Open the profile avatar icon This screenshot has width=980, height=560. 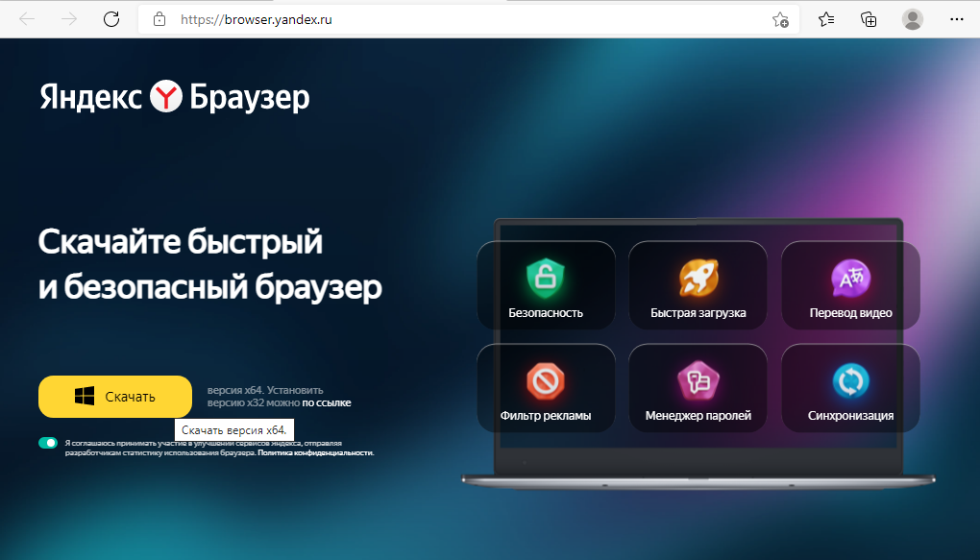coord(913,19)
